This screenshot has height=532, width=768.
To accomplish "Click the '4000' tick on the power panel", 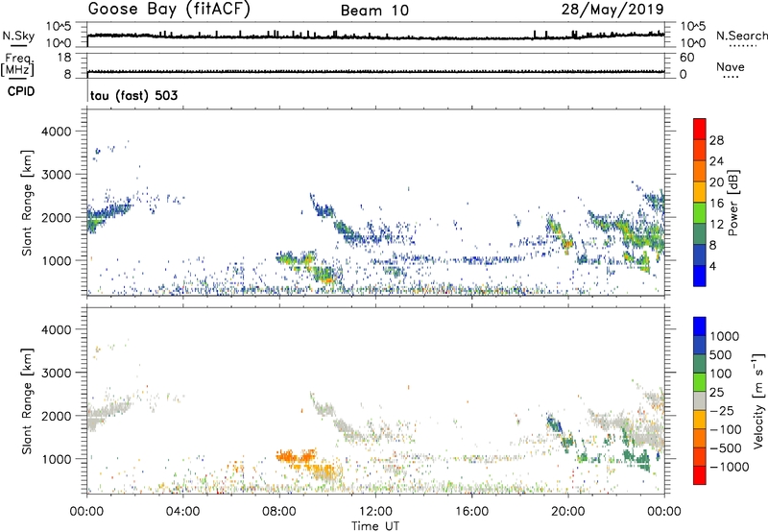I will click(x=57, y=132).
